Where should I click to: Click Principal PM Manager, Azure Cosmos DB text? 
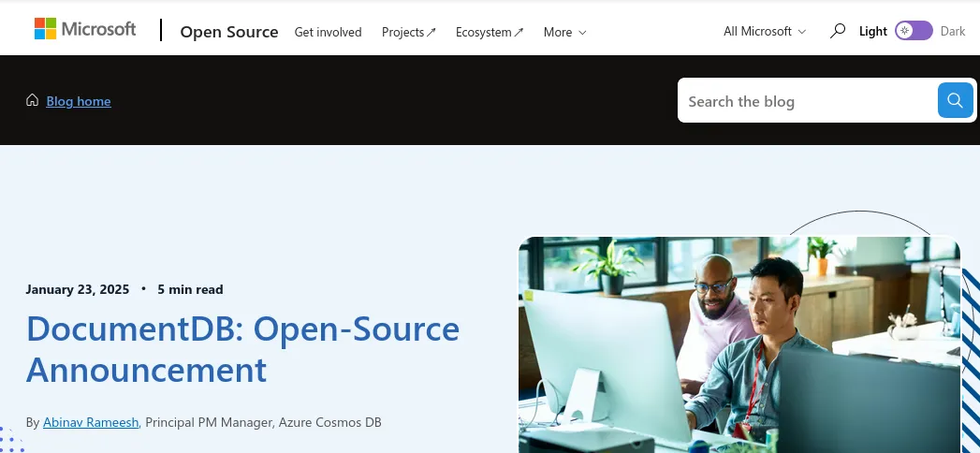click(263, 422)
